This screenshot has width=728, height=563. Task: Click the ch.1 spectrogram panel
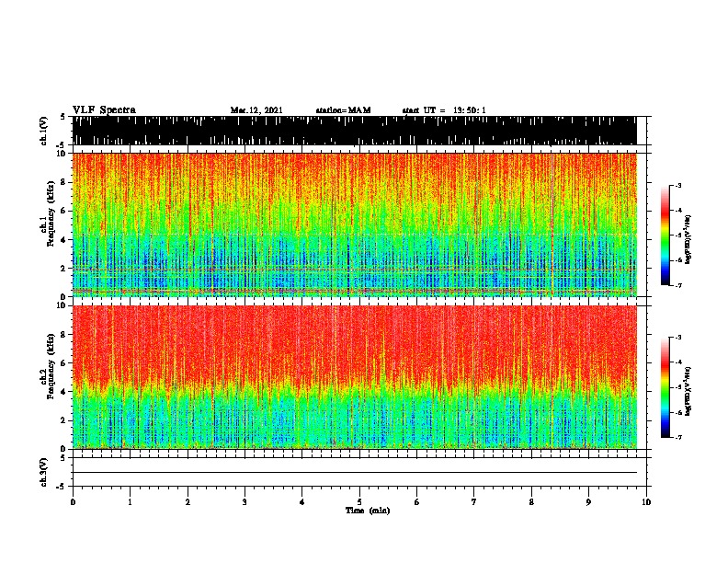[x=354, y=224]
